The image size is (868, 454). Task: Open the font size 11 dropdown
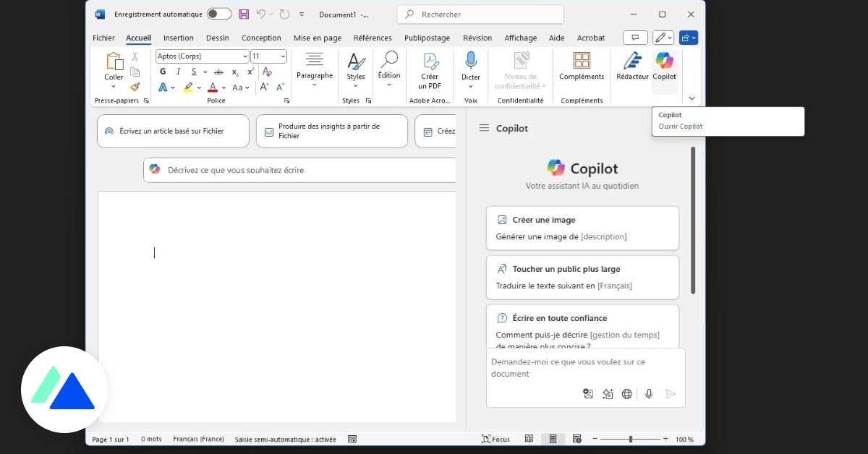click(282, 56)
